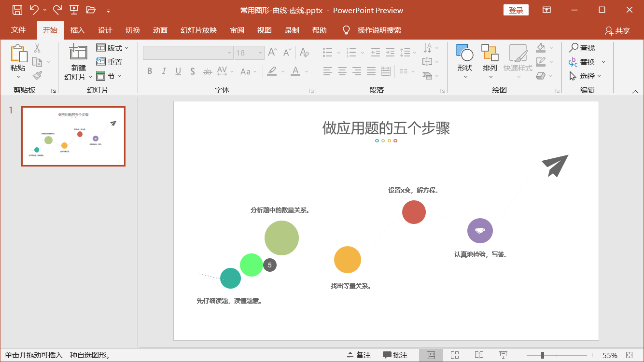Open the Select (选择) dropdown
This screenshot has width=644, height=362.
585,76
